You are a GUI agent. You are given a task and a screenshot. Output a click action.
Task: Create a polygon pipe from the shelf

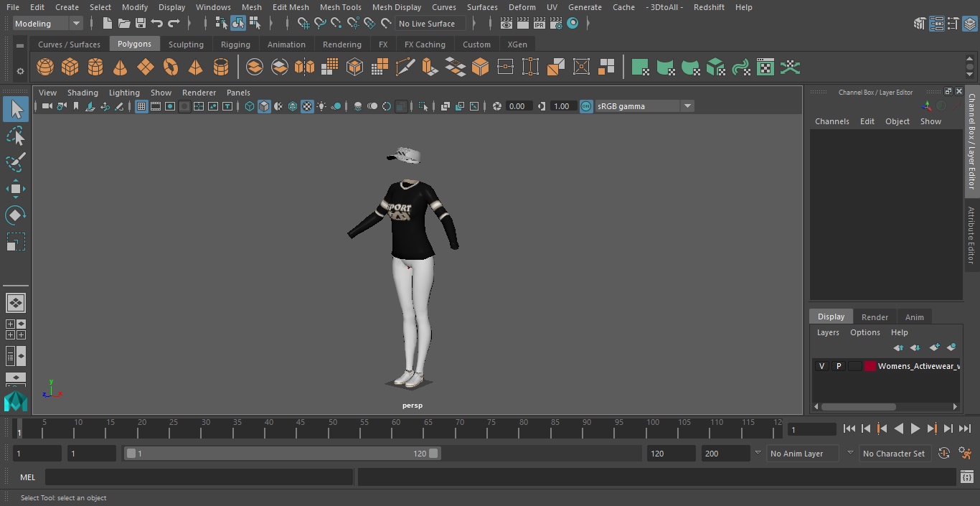click(221, 67)
